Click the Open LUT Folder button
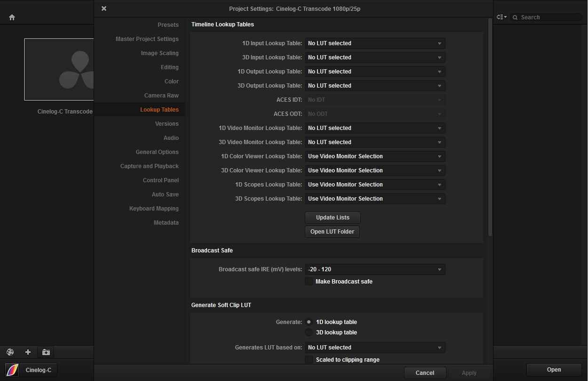 click(332, 232)
